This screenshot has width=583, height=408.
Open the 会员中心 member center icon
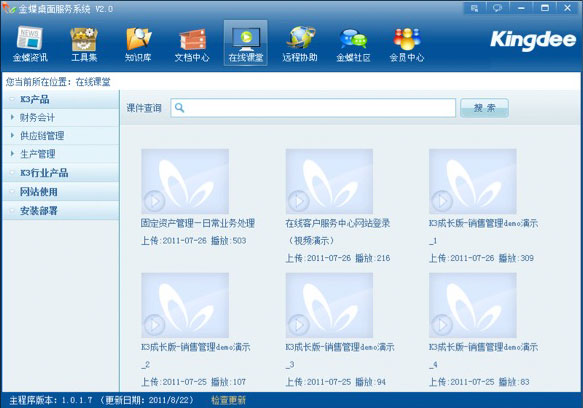(x=407, y=44)
